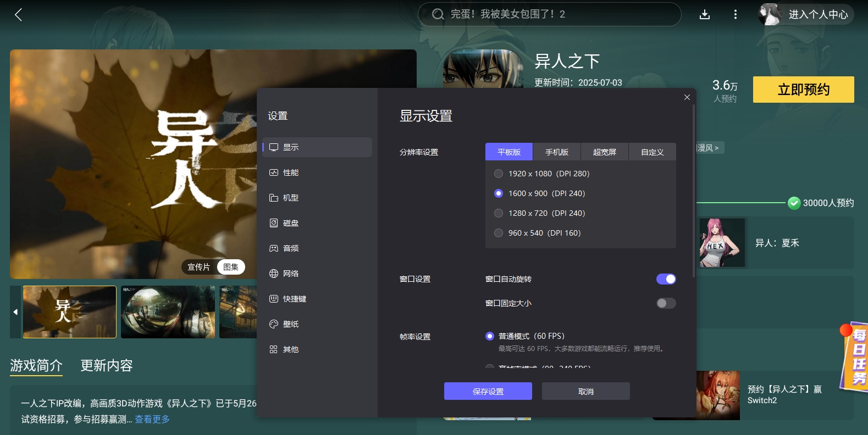Select 1600 x 900 resolution

[x=499, y=193]
